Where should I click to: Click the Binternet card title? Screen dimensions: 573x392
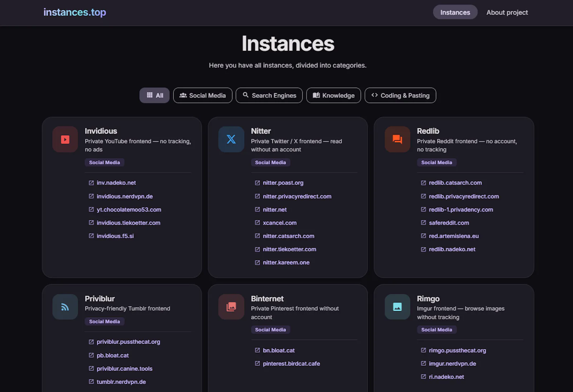(267, 299)
